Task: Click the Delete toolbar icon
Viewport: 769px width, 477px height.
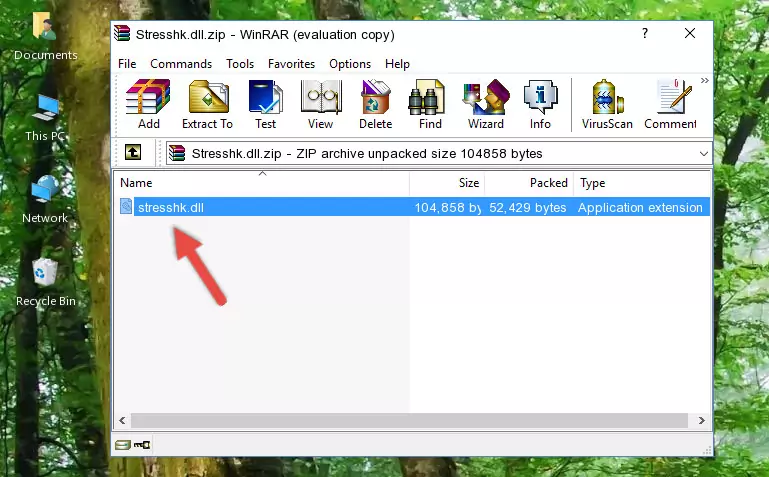Action: pyautogui.click(x=375, y=104)
